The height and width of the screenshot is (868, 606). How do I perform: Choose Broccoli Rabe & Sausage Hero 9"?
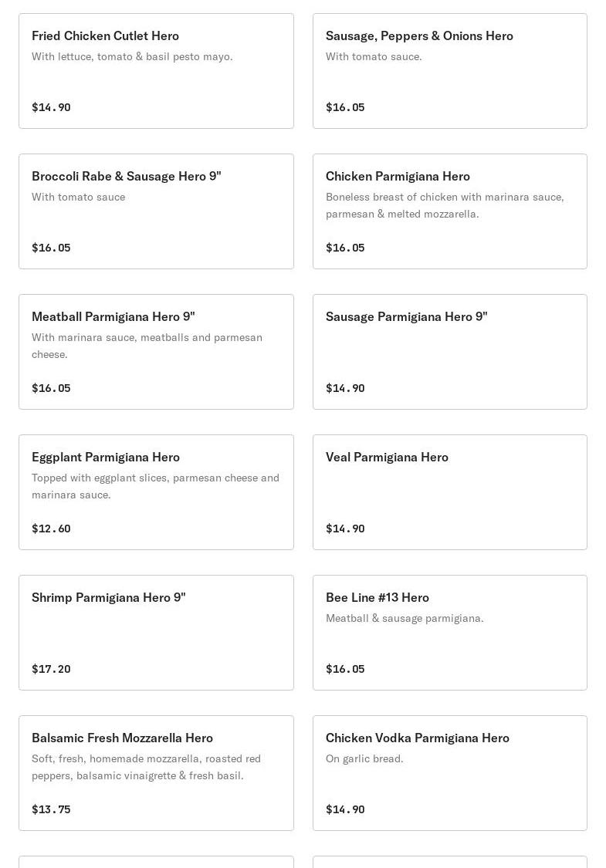click(156, 211)
